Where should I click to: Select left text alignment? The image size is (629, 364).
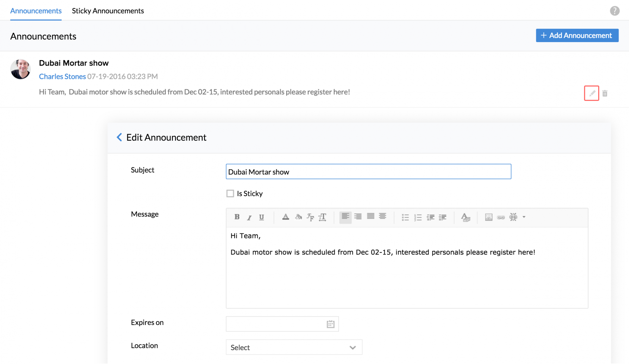pyautogui.click(x=345, y=217)
